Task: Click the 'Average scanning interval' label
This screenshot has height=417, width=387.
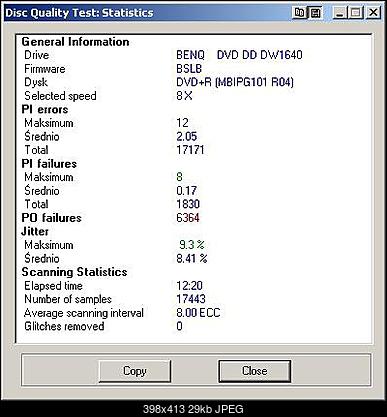Action: [x=84, y=313]
